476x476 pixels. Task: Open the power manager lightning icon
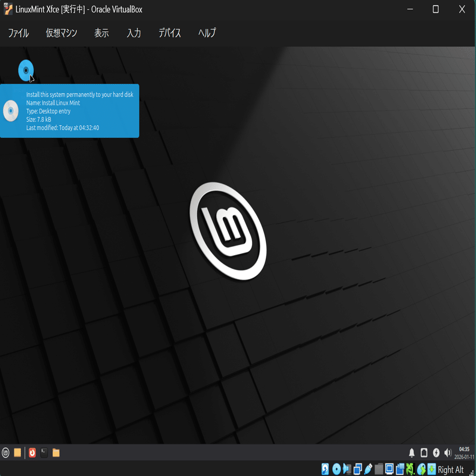pos(436,453)
